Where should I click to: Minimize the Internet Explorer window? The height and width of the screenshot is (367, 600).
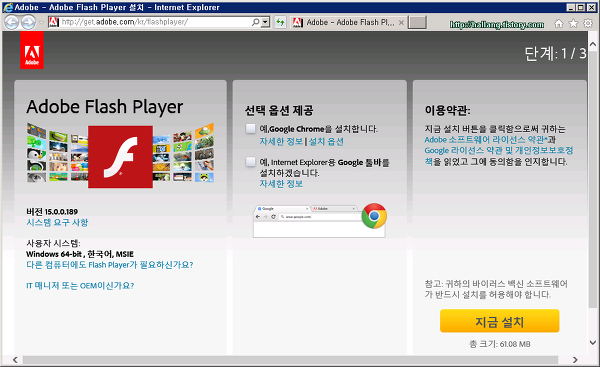point(571,7)
